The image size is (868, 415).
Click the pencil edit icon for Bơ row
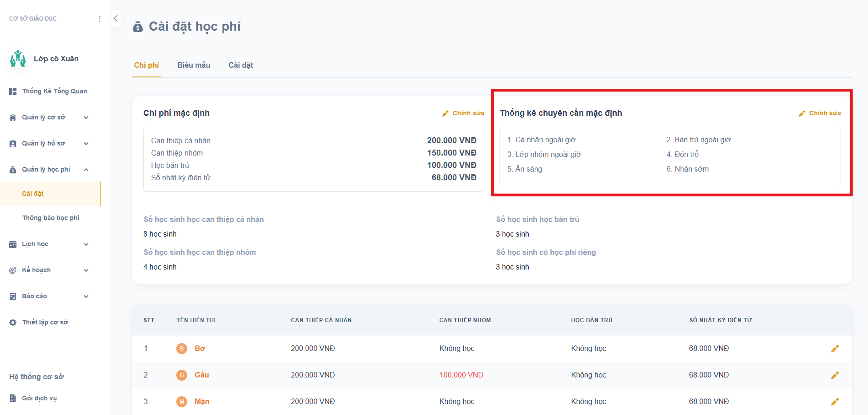[x=835, y=349]
